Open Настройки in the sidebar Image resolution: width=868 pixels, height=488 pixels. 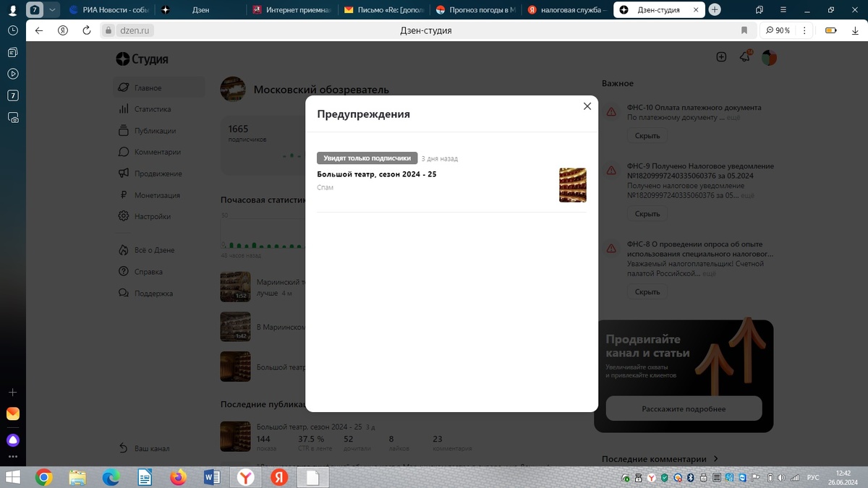(152, 216)
